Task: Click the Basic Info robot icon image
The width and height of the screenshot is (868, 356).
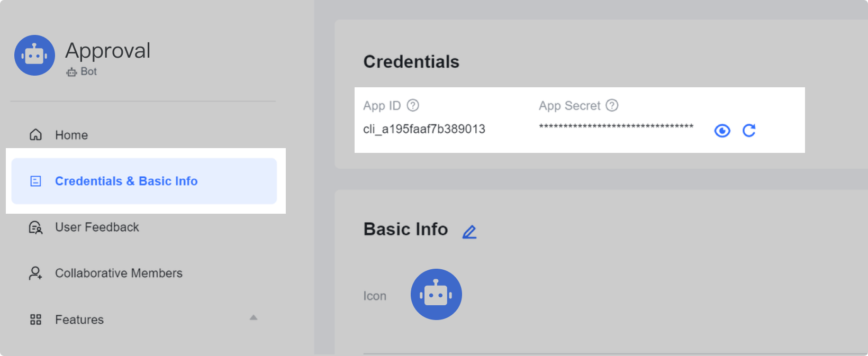Action: [x=436, y=294]
